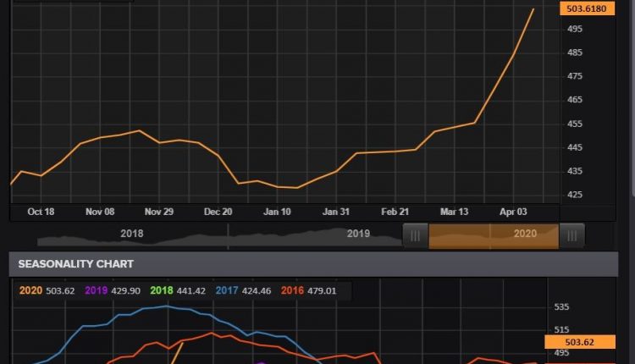Click the highlighted orange range selection
The width and height of the screenshot is (635, 364).
click(494, 235)
